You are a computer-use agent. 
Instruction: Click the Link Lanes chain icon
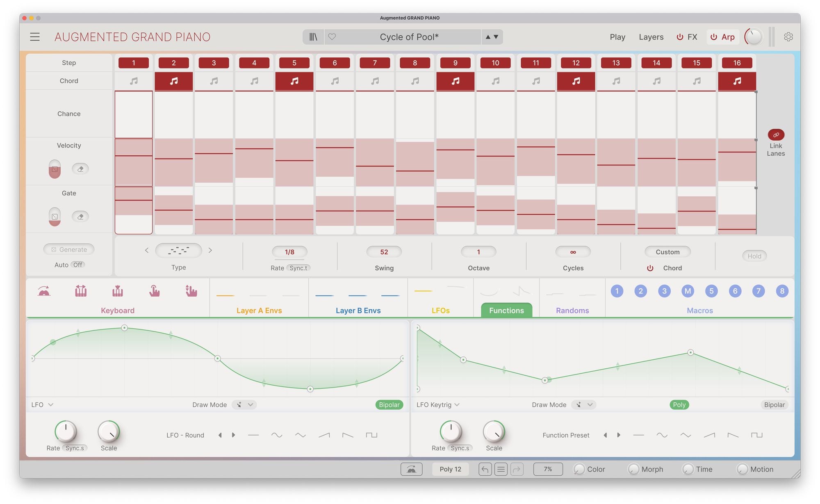[776, 135]
